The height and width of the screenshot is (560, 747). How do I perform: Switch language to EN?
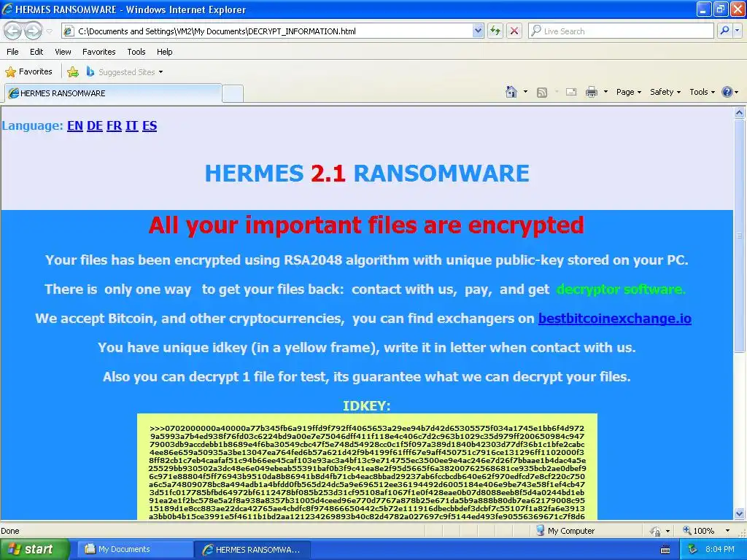[75, 125]
